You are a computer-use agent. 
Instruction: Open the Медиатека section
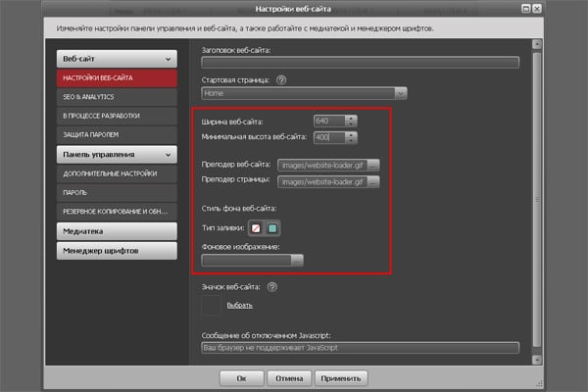coord(117,231)
